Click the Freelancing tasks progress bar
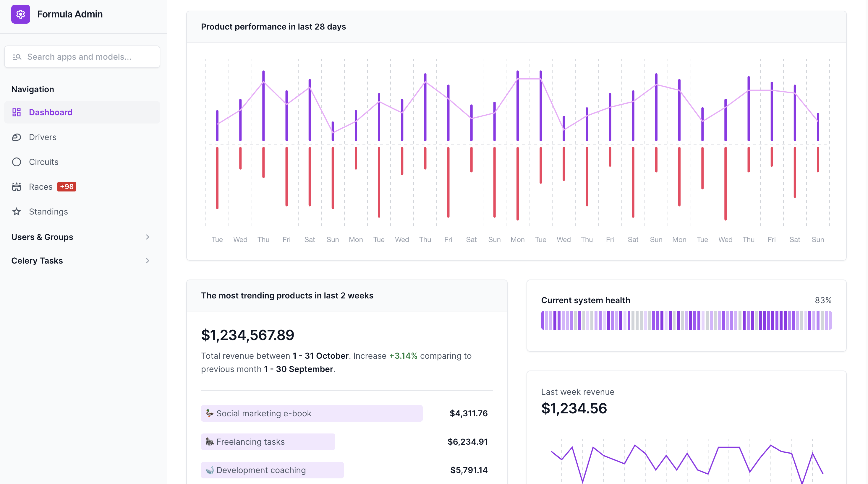This screenshot has width=868, height=484. click(x=268, y=441)
